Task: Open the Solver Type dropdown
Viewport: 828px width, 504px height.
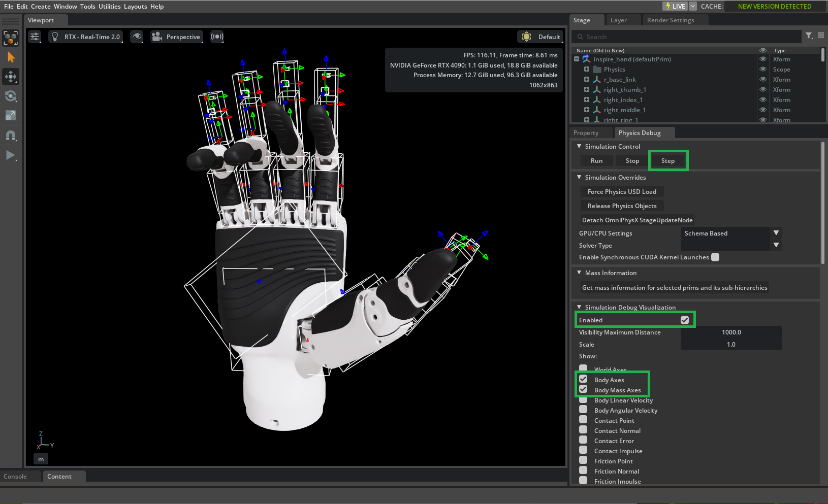Action: (x=776, y=245)
